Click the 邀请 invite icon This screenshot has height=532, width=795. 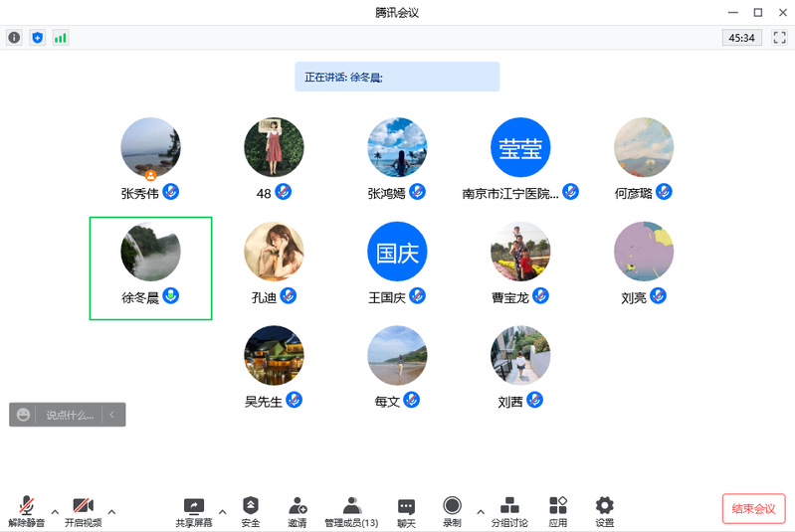pos(298,511)
